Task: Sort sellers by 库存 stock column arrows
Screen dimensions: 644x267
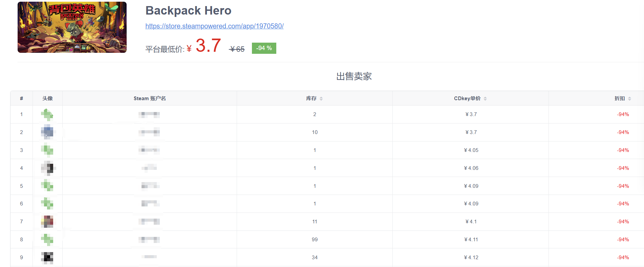Action: click(x=321, y=98)
